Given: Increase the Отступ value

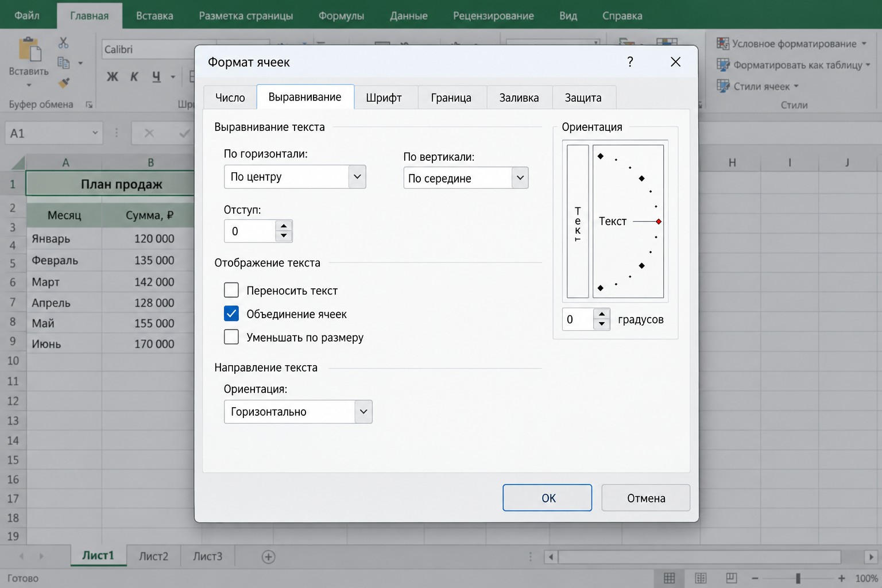Looking at the screenshot, I should click(x=284, y=226).
